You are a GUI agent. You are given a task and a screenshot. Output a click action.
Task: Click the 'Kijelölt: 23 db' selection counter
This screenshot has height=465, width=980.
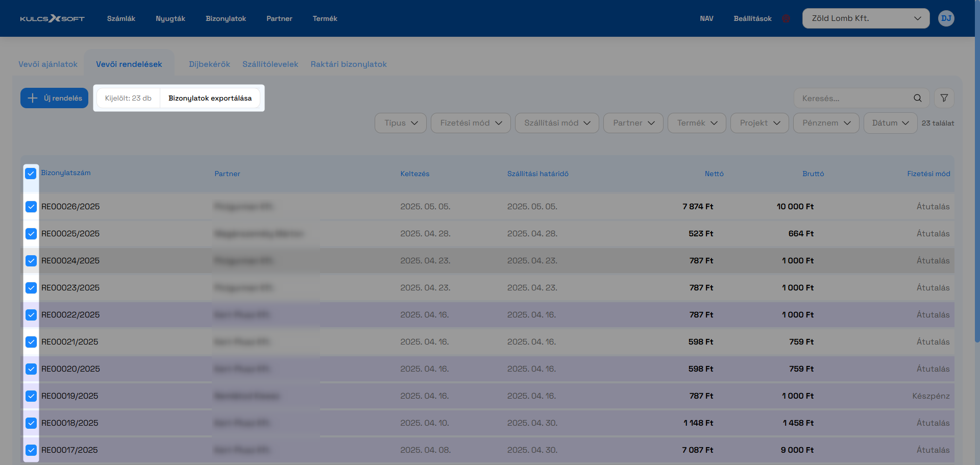pos(128,98)
